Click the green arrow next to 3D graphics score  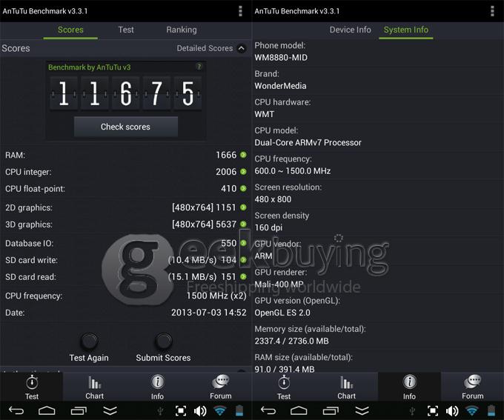243,224
